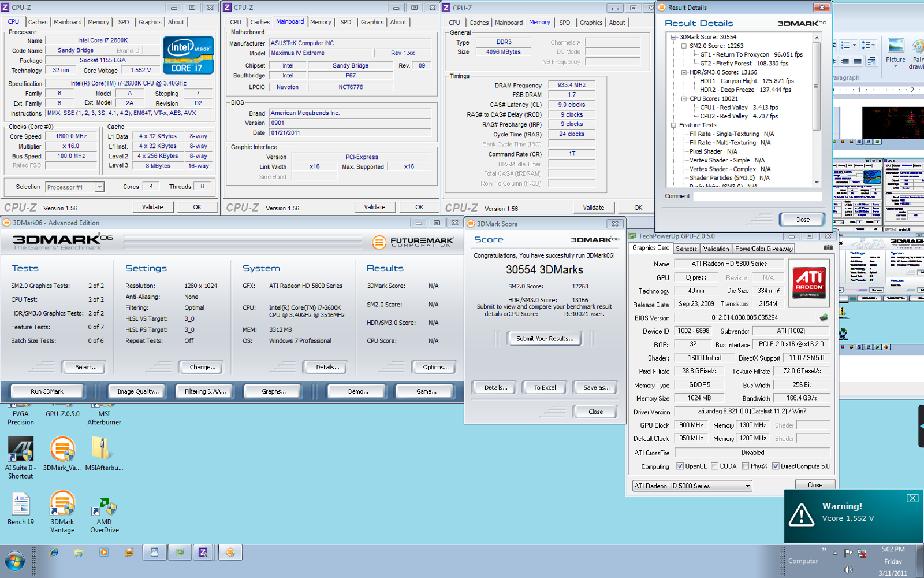Click the GPU-Z screenshot camera icon
This screenshot has width=924, height=578.
[828, 247]
